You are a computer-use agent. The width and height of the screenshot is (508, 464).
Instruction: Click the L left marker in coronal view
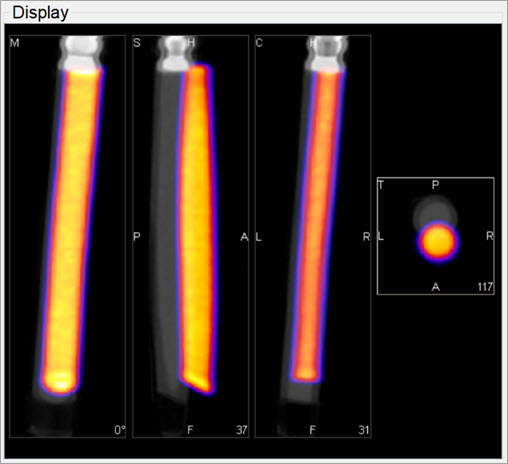tap(259, 237)
